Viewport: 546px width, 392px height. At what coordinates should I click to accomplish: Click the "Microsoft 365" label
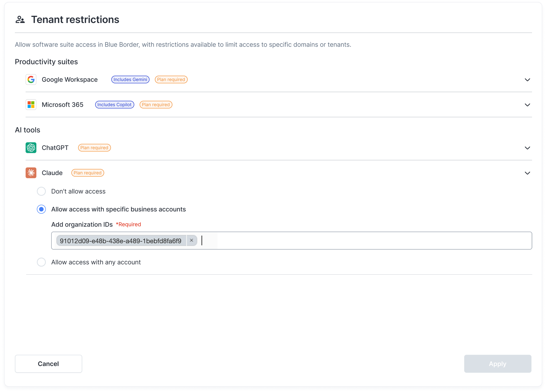point(63,105)
